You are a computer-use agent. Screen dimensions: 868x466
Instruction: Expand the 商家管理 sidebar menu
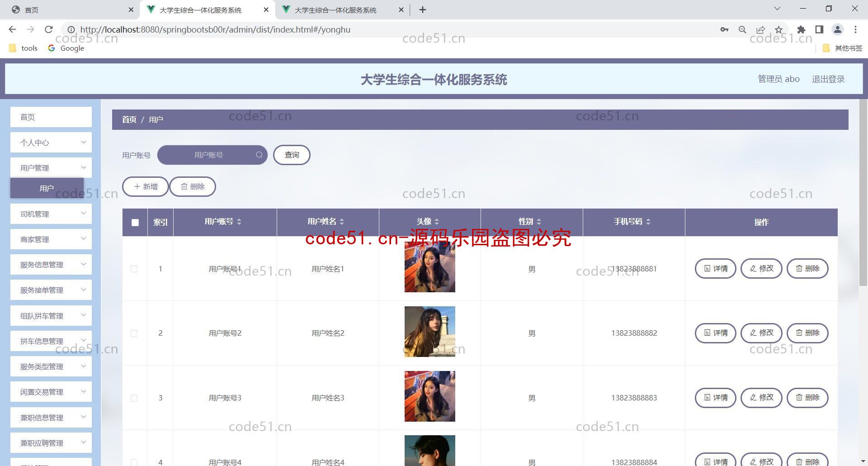[51, 239]
